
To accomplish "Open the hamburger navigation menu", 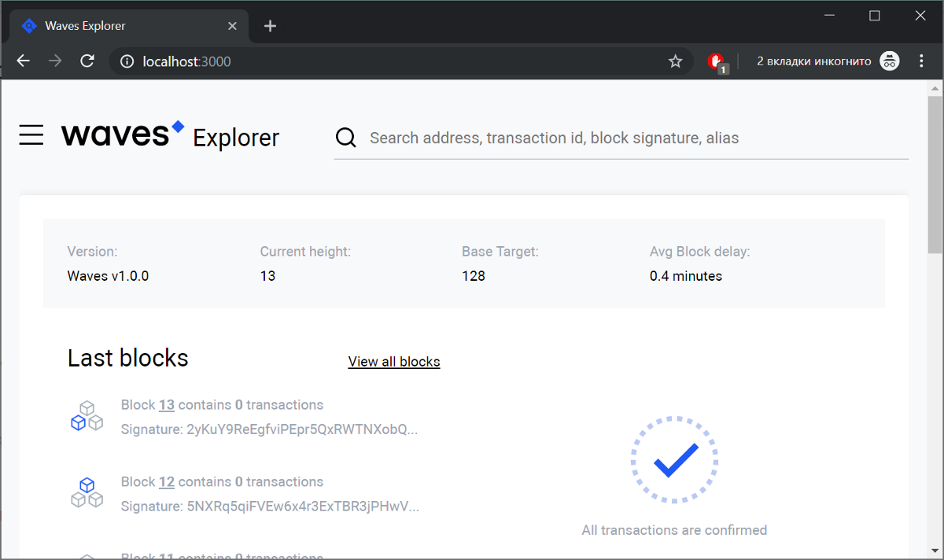I will pos(31,134).
